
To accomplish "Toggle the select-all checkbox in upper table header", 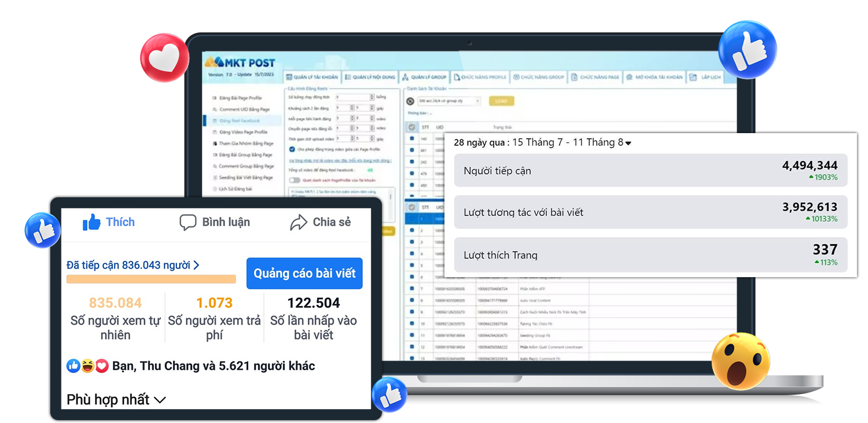I will [x=411, y=127].
